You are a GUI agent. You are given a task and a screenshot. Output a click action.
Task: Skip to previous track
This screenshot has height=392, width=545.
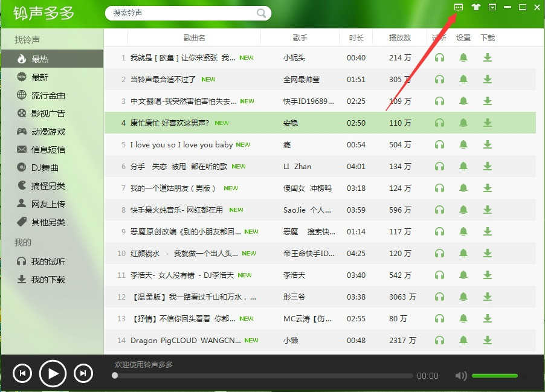[x=22, y=374]
